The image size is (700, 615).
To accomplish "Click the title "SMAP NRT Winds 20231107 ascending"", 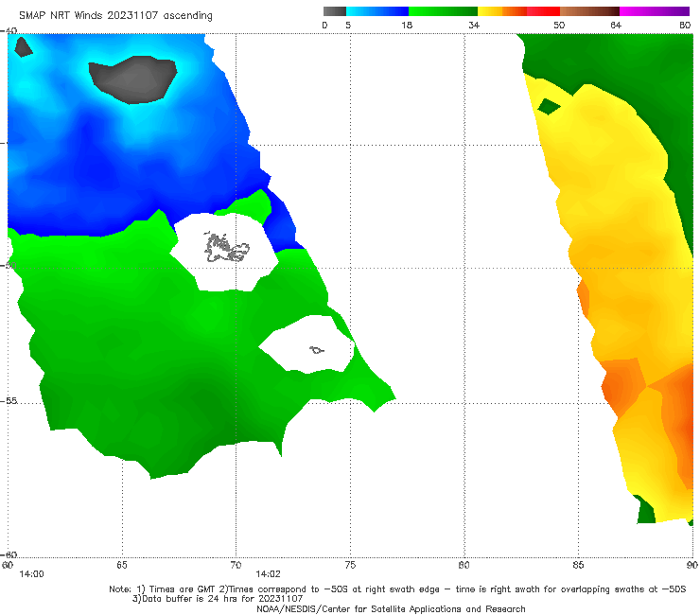I will (115, 15).
